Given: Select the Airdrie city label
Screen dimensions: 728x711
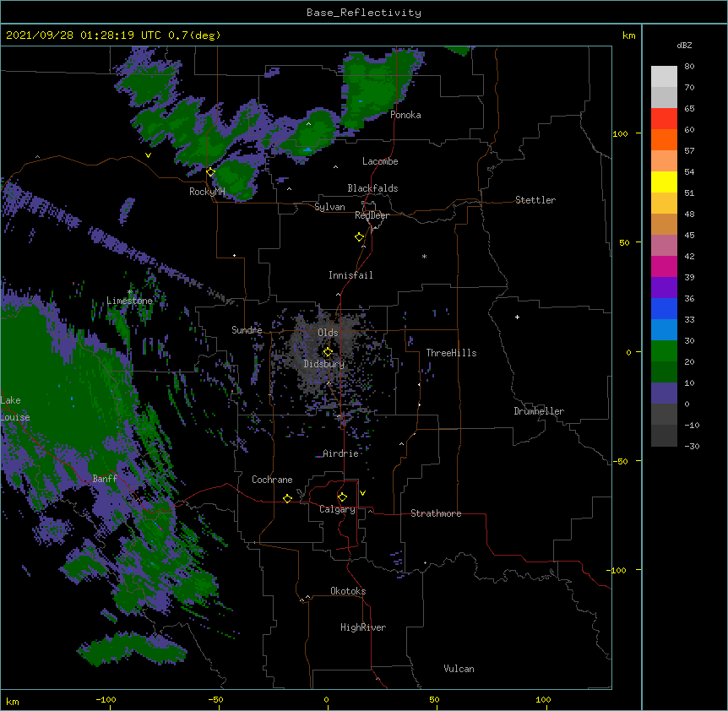Looking at the screenshot, I should (340, 453).
